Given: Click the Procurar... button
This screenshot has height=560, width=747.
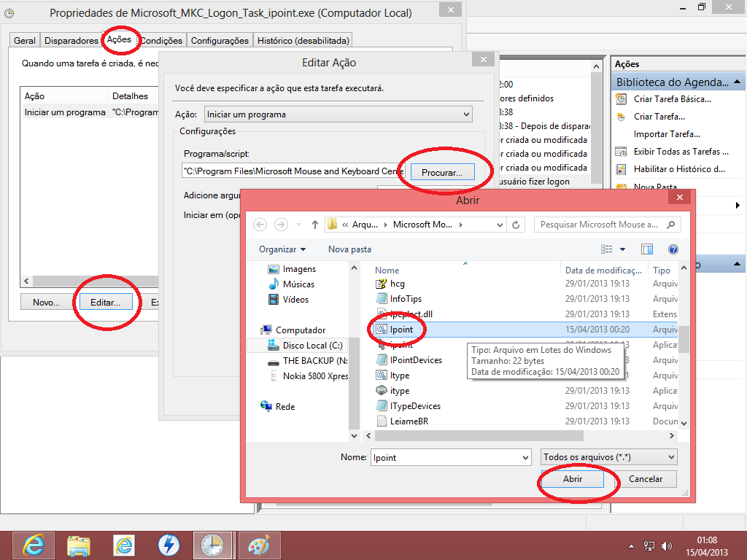Looking at the screenshot, I should coord(442,172).
